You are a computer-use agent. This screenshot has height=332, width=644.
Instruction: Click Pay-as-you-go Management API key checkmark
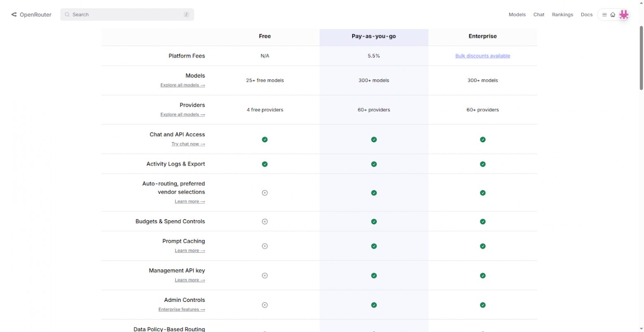pos(374,275)
